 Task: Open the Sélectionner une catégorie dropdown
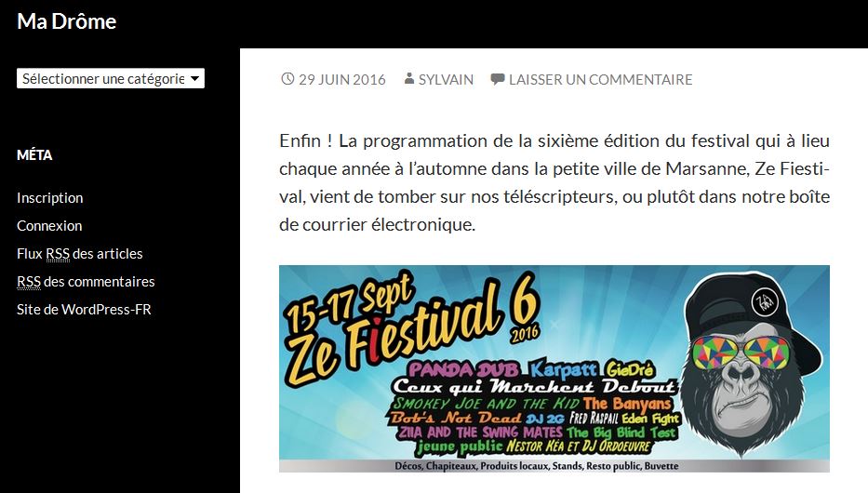click(x=111, y=78)
